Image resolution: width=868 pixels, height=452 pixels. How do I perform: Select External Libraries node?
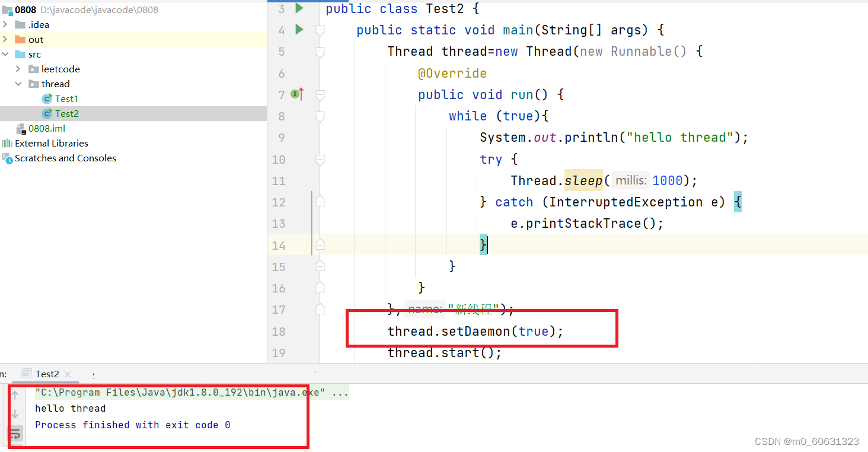point(52,143)
